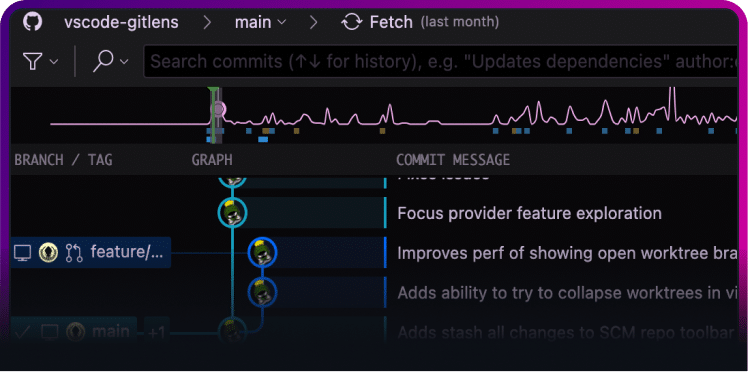Screen dimensions: 748x372
Task: Click the pull request icon on feature branch
Action: click(x=74, y=253)
